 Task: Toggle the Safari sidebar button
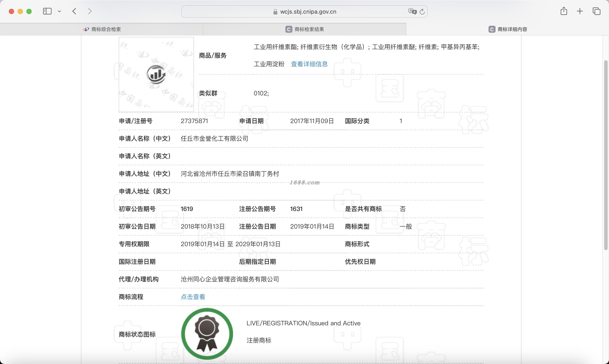tap(47, 11)
